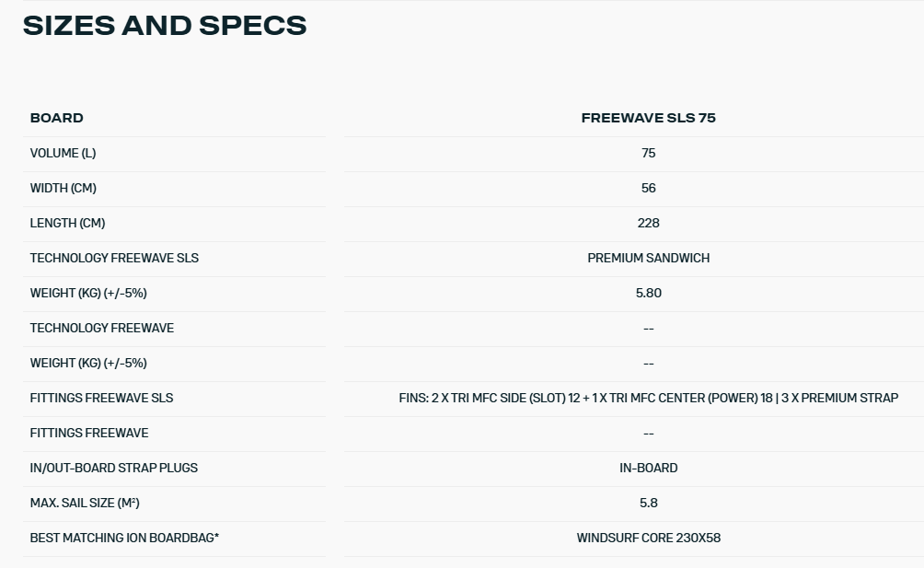Click the 5.80 weight value
The height and width of the screenshot is (568, 924).
648,293
